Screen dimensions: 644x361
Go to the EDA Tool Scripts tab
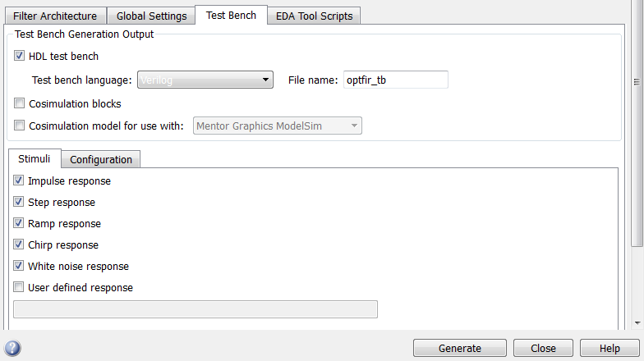click(315, 16)
